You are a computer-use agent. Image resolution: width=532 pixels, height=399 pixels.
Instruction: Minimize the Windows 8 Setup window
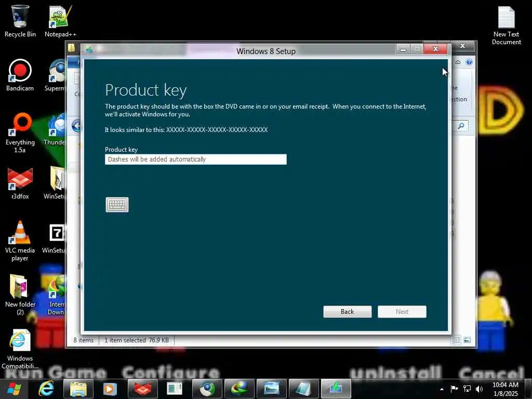pos(403,49)
